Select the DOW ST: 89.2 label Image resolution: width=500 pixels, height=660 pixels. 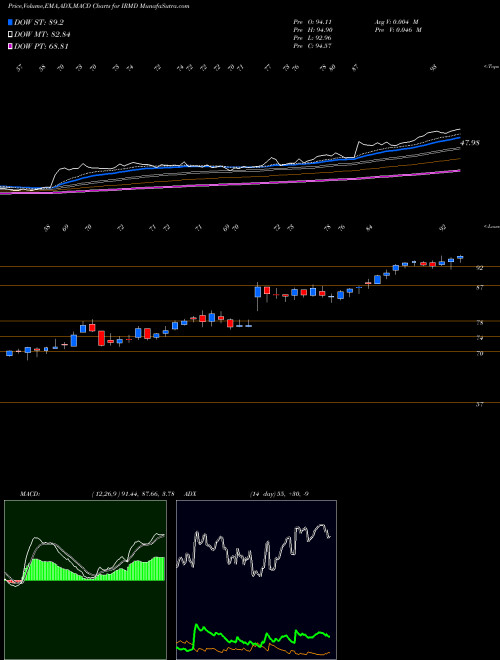pos(39,22)
